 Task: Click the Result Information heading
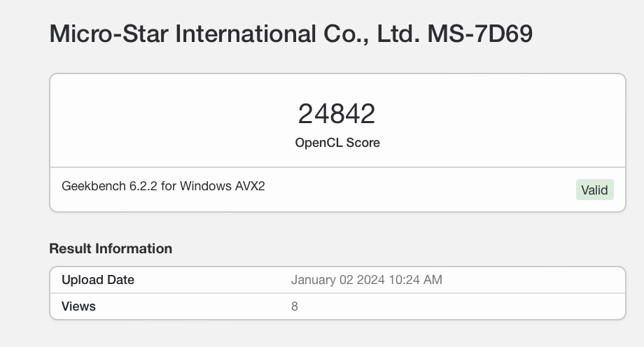(x=111, y=248)
